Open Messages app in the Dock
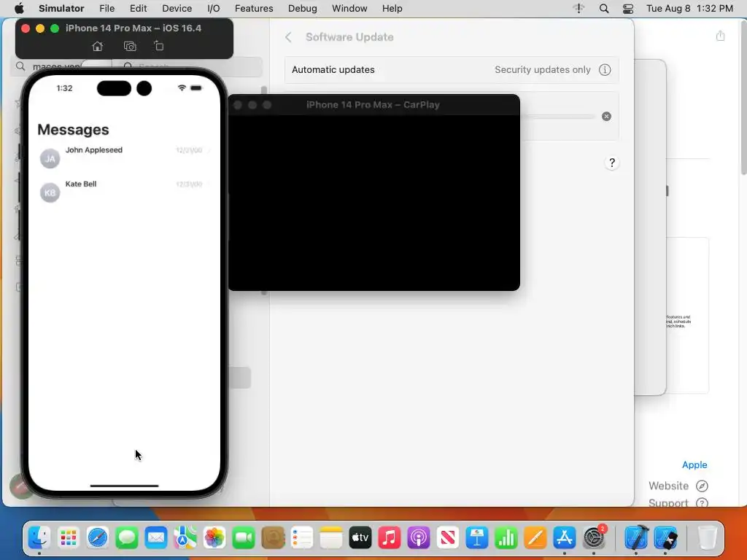 point(127,538)
